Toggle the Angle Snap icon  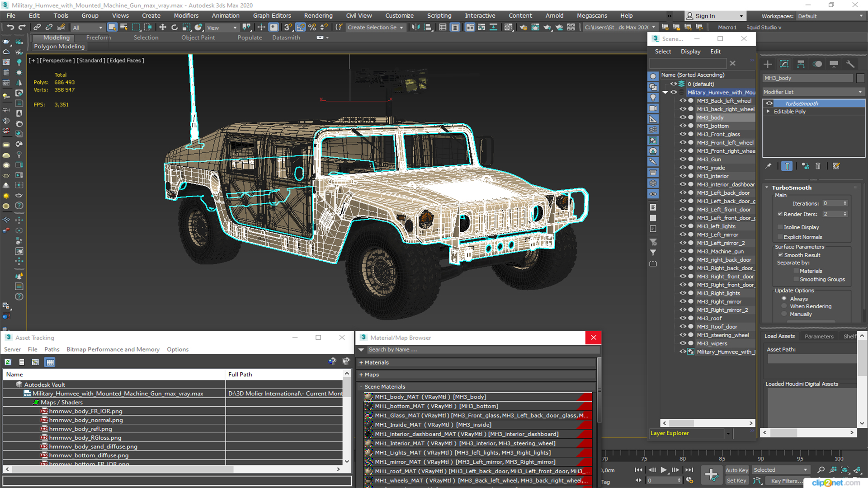coord(301,27)
